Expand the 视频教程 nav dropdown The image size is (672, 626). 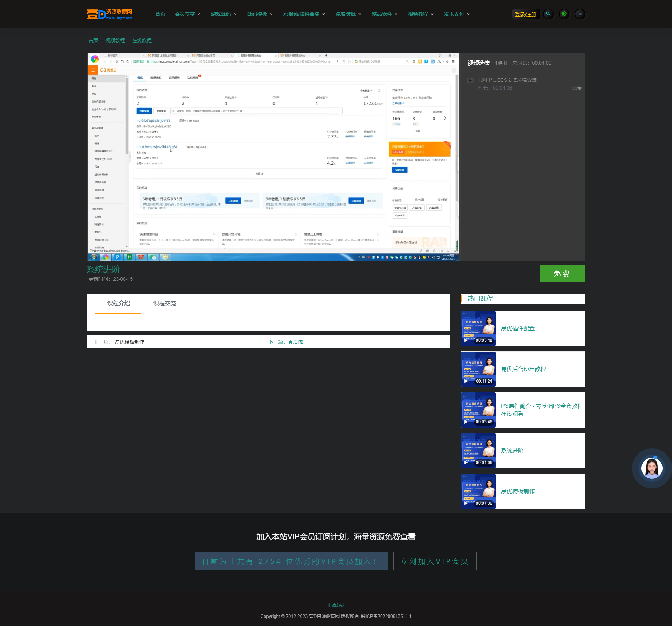point(421,14)
